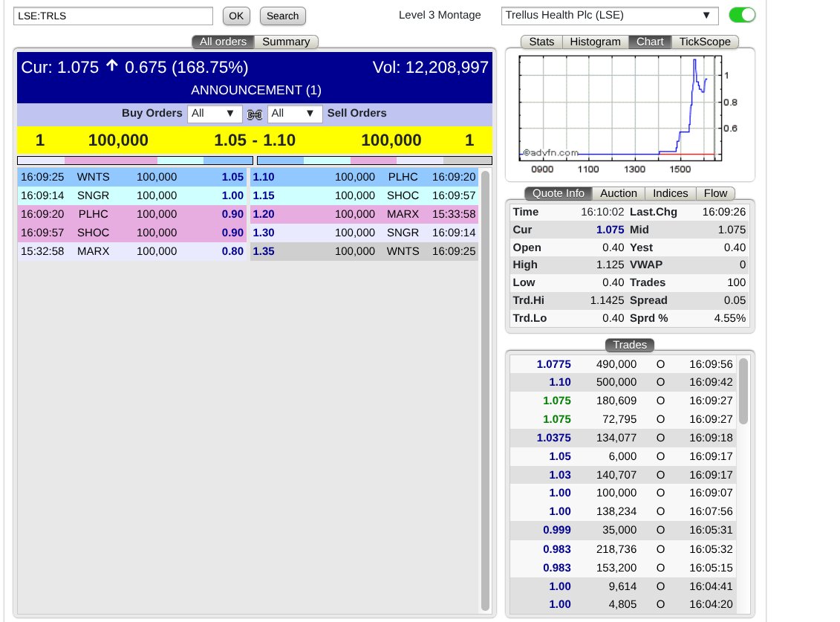This screenshot has width=840, height=622.
Task: Click the Trd.Hi value 1.1425
Action: coord(607,300)
